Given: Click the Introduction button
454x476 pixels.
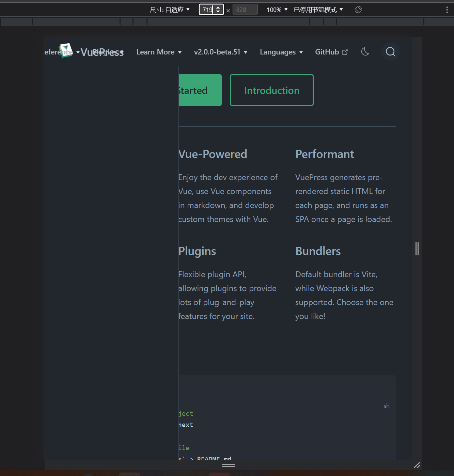Looking at the screenshot, I should tap(271, 90).
